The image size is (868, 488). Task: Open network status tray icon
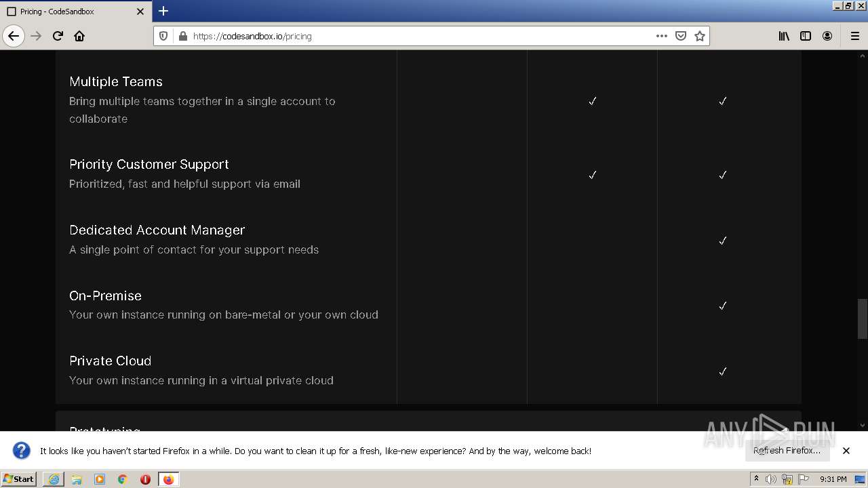787,479
